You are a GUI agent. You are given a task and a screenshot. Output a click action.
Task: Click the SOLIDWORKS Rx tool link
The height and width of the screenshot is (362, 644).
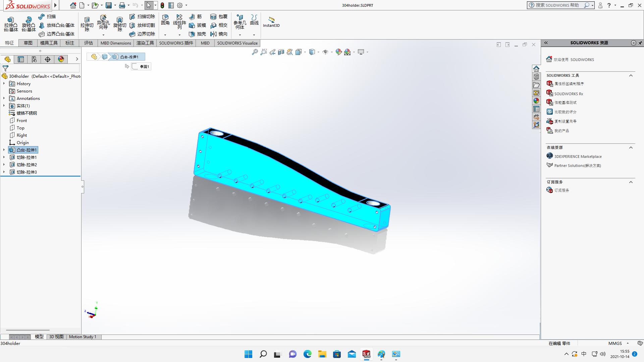coord(569,94)
